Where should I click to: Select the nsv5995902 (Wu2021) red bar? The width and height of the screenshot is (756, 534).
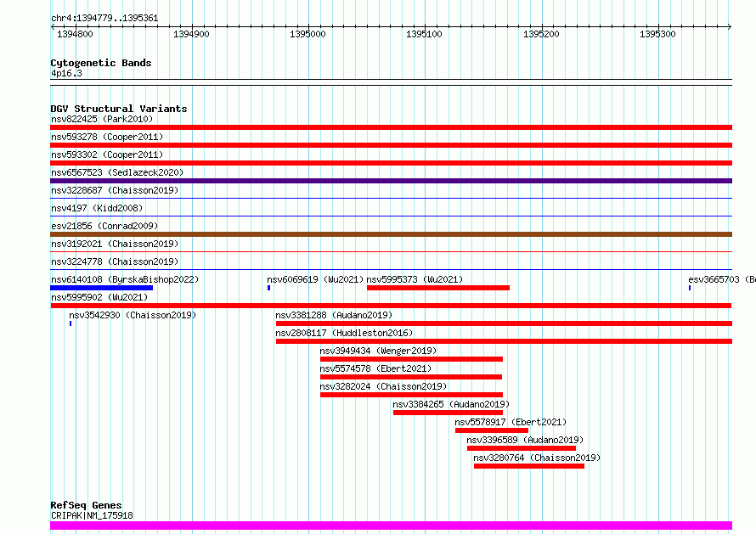coord(391,306)
